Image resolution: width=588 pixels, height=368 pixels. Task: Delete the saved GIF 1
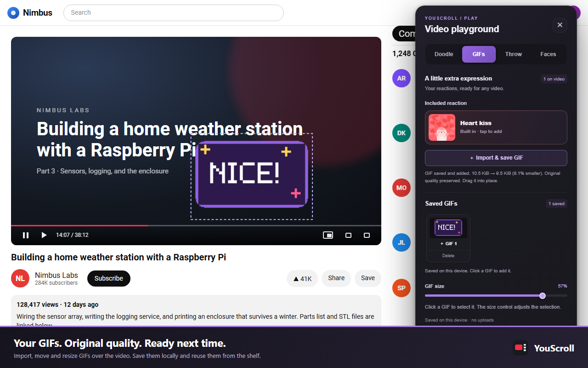pyautogui.click(x=448, y=256)
